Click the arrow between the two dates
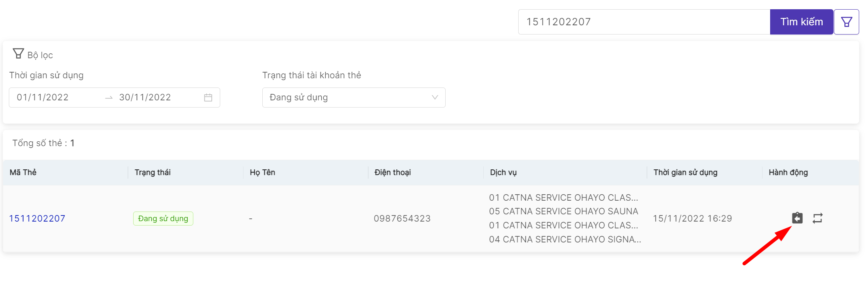The height and width of the screenshot is (295, 868). click(x=109, y=98)
